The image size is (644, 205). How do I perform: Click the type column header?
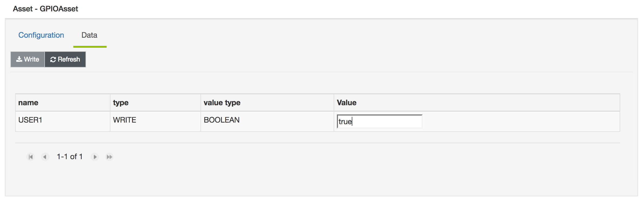tap(121, 103)
